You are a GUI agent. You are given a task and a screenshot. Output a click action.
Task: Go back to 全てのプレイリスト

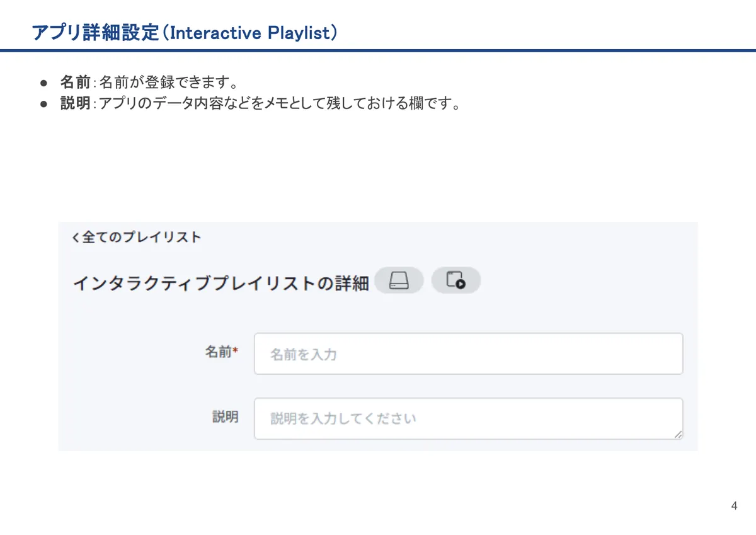pos(137,238)
